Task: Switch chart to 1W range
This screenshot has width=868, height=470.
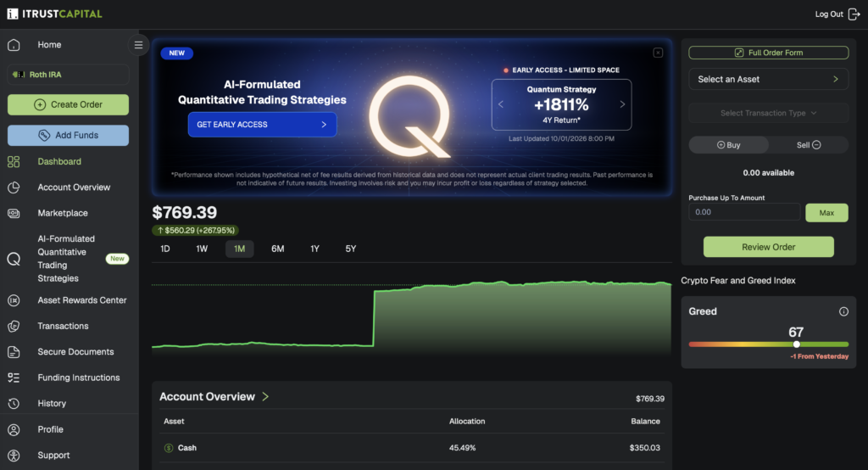Action: click(202, 249)
